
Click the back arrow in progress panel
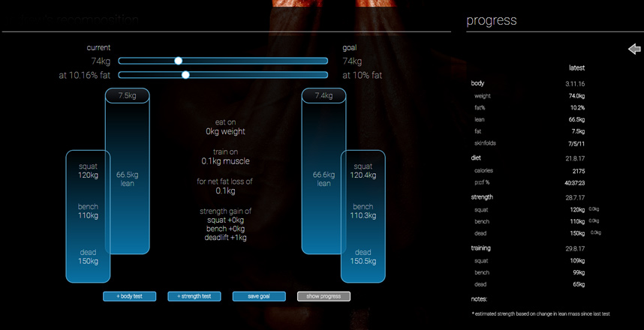[634, 49]
